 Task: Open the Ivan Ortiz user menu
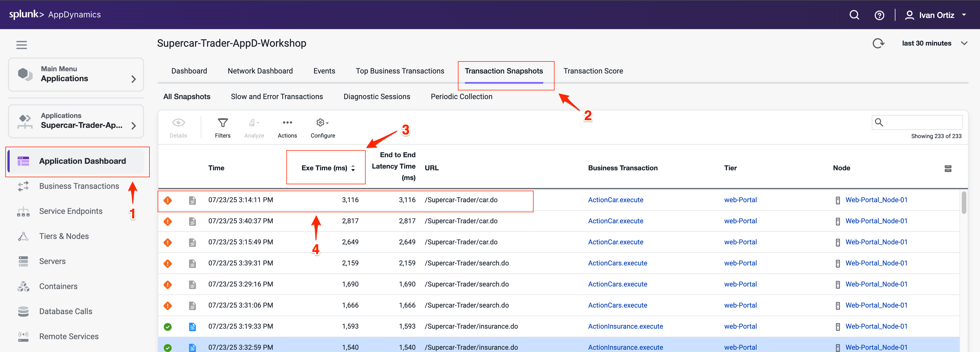(936, 15)
